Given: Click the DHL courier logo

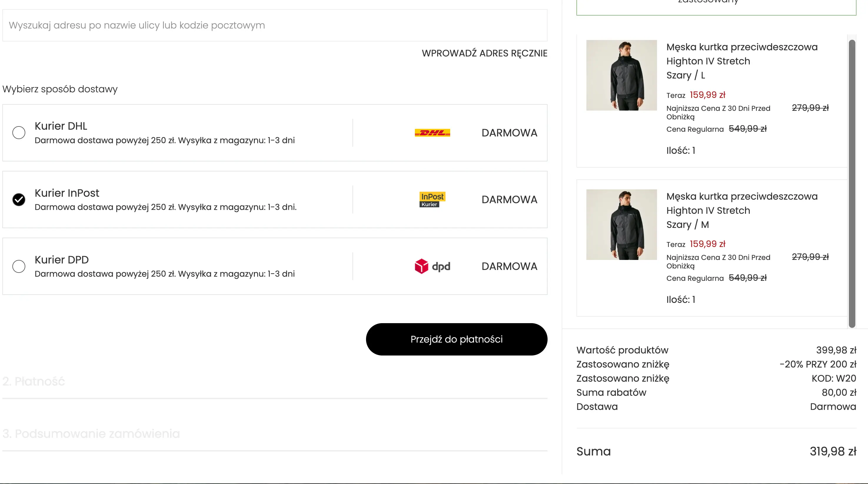Looking at the screenshot, I should click(432, 133).
